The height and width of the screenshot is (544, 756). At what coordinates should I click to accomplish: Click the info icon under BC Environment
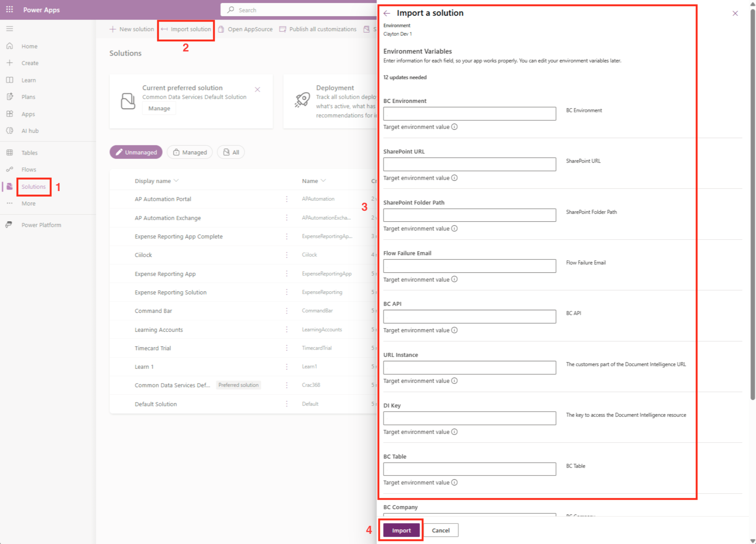454,127
